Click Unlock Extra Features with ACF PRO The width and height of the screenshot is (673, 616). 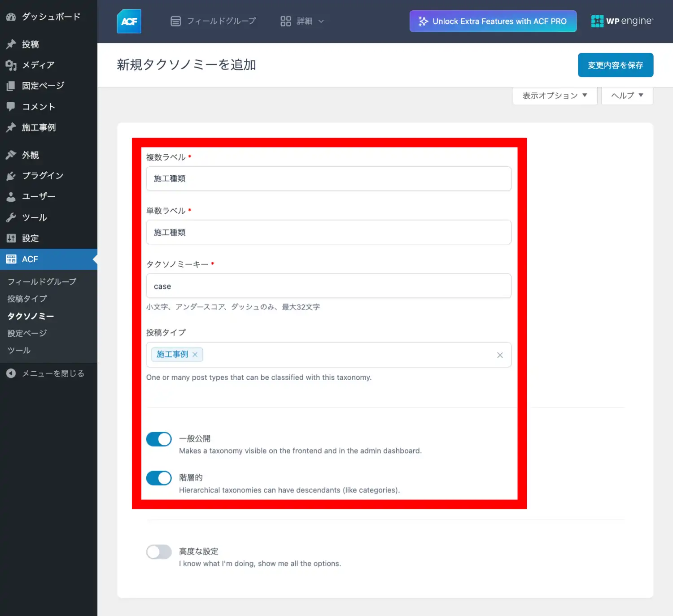point(493,21)
